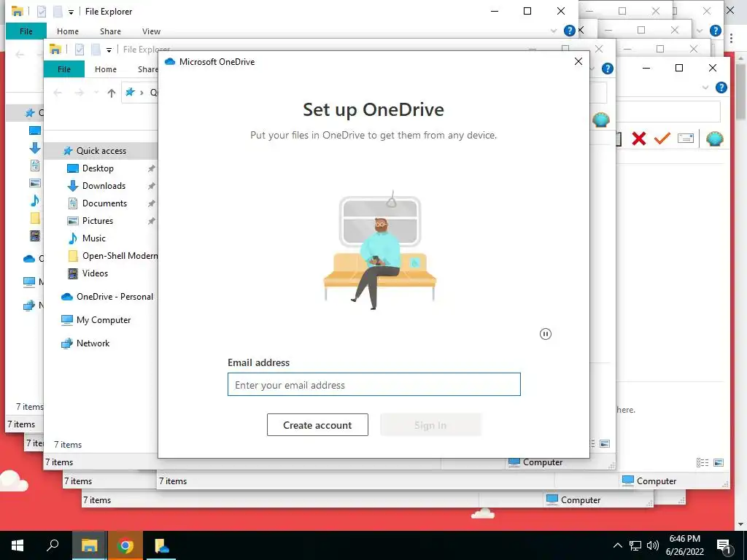Show hidden system tray icons
The image size is (747, 560).
click(x=617, y=545)
